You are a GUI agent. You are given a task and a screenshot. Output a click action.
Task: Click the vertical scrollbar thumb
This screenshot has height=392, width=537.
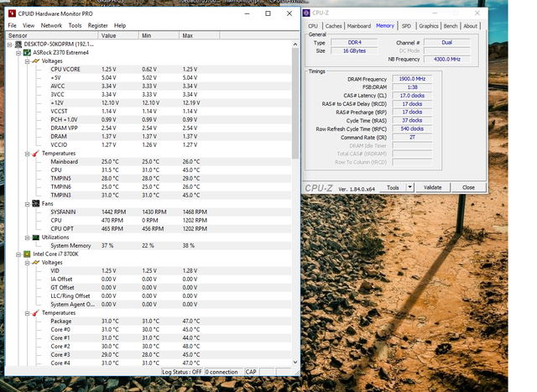tap(295, 103)
